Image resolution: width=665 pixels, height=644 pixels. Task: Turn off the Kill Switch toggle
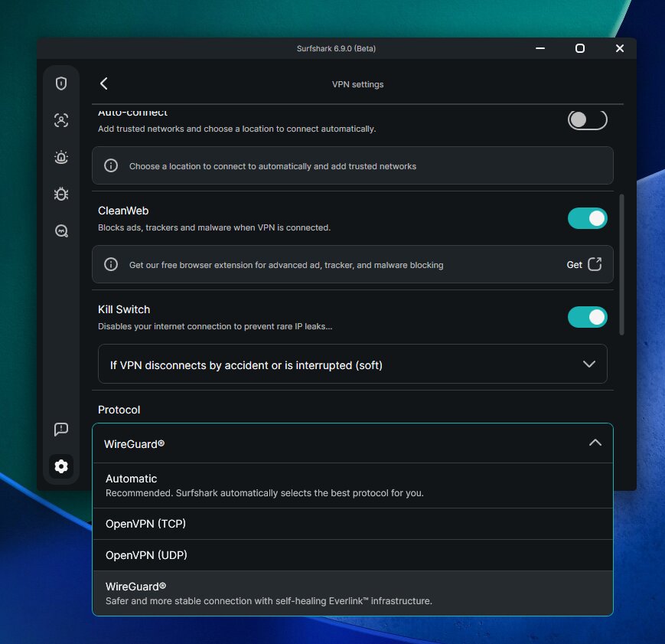tap(587, 317)
